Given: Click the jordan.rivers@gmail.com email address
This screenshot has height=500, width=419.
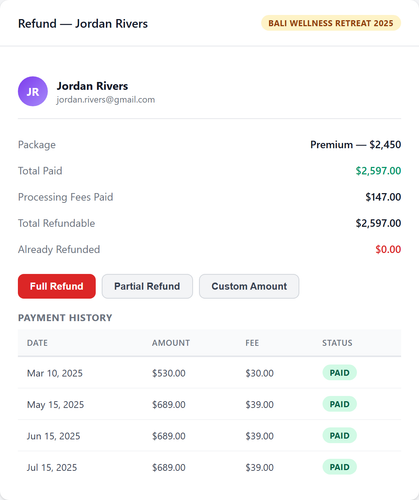Looking at the screenshot, I should 106,100.
